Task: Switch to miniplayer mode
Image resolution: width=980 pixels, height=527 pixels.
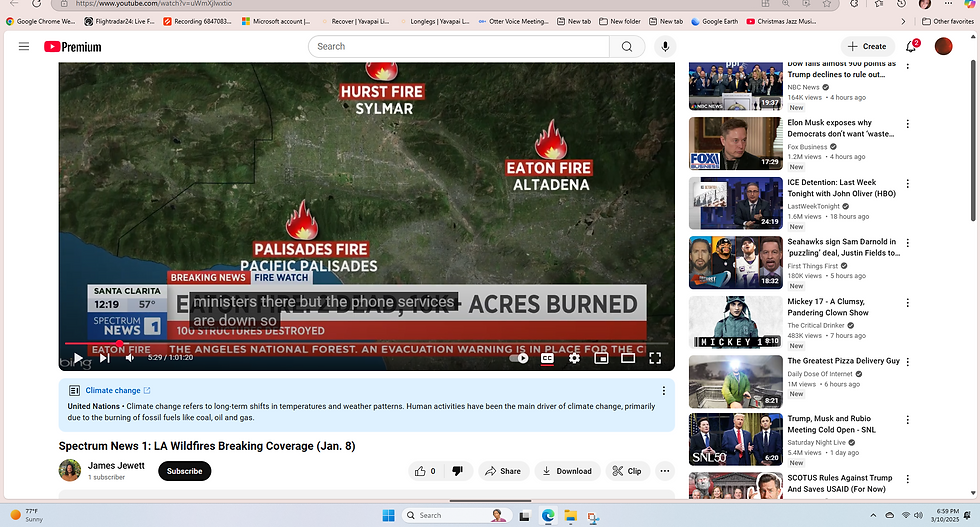Action: [x=601, y=358]
